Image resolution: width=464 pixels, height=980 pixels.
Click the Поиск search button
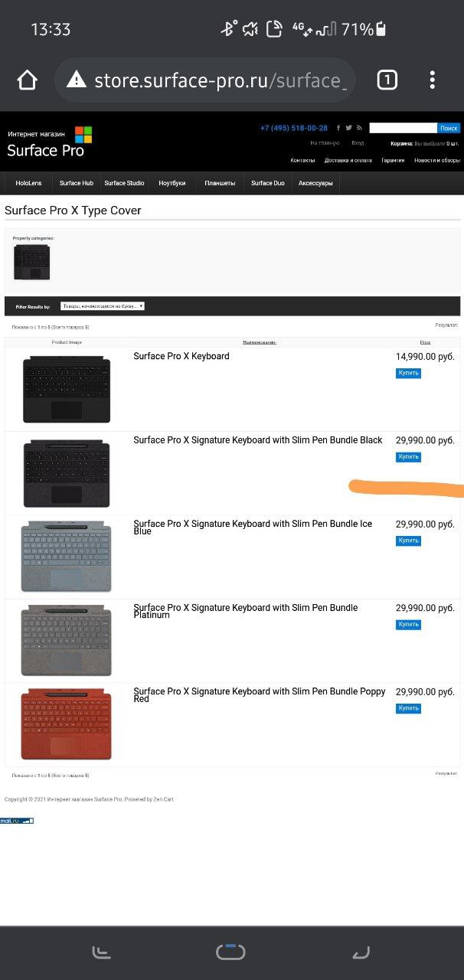(449, 129)
